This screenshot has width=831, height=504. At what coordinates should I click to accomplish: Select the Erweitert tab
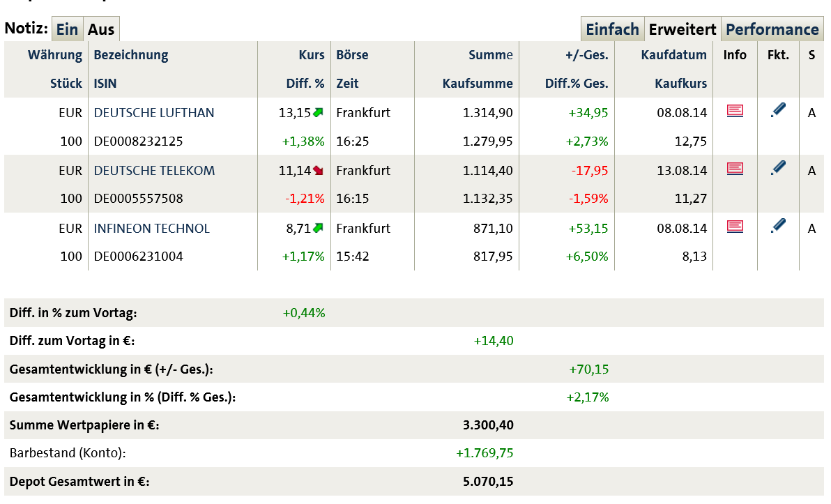pos(683,29)
